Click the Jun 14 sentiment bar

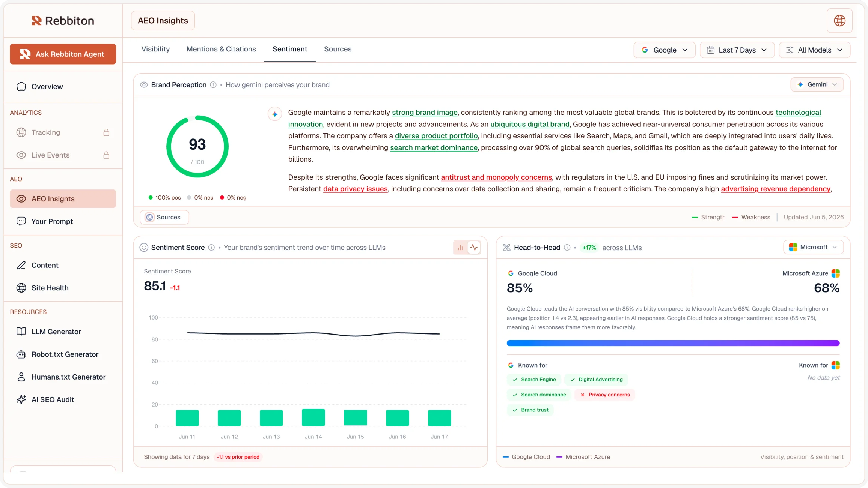tap(313, 417)
